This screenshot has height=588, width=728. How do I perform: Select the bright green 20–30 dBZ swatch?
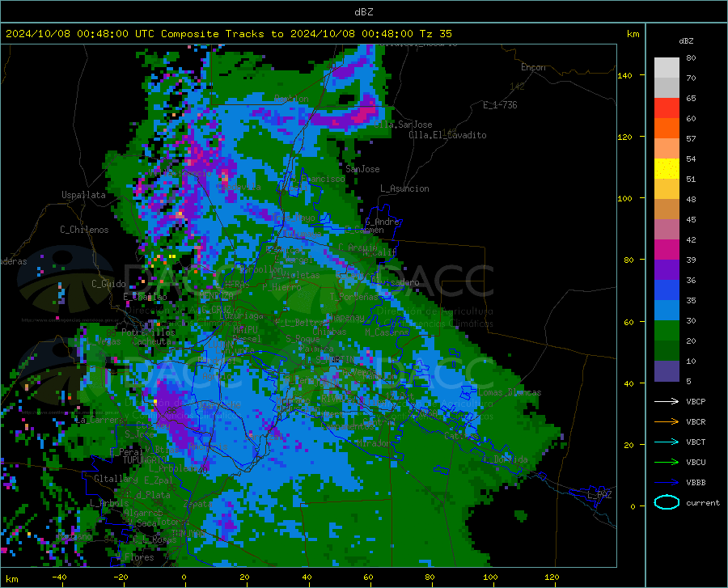667,331
